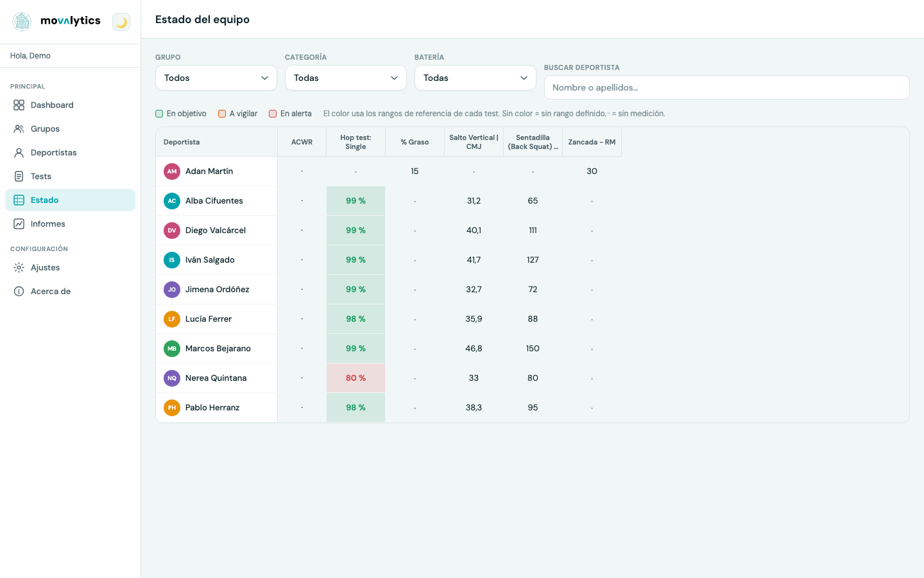Open Deportistas in the sidebar
This screenshot has height=578, width=924.
71,153
